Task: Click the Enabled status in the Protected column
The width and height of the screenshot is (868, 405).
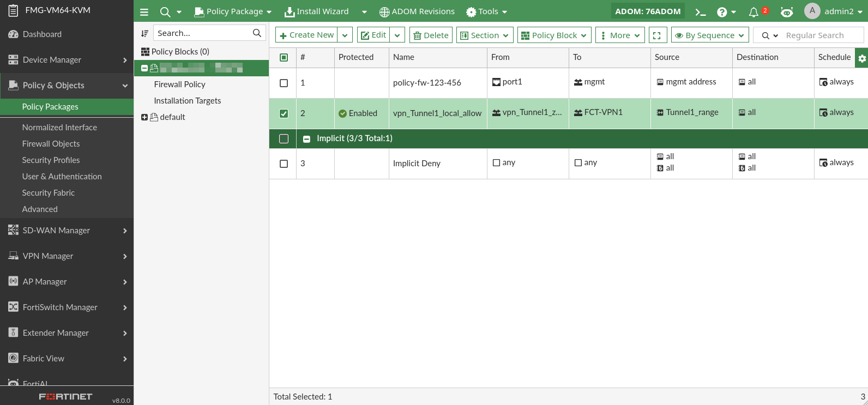Action: [x=358, y=113]
